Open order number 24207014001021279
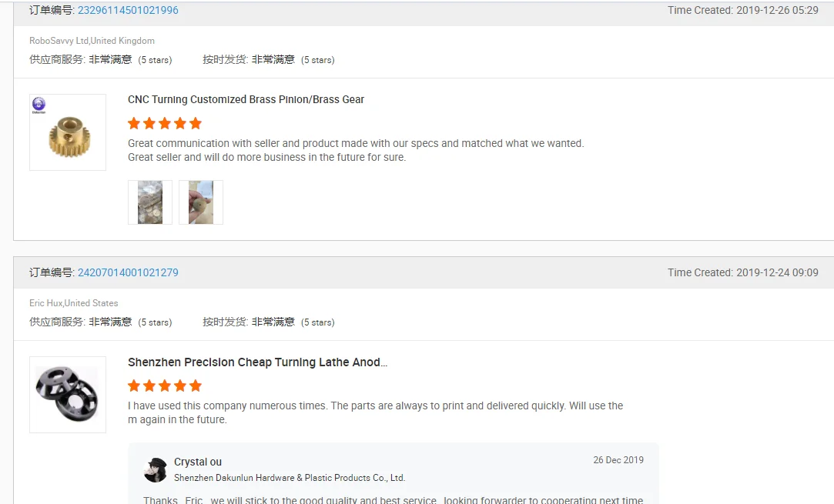Screen dimensions: 834x504 pyautogui.click(x=128, y=272)
